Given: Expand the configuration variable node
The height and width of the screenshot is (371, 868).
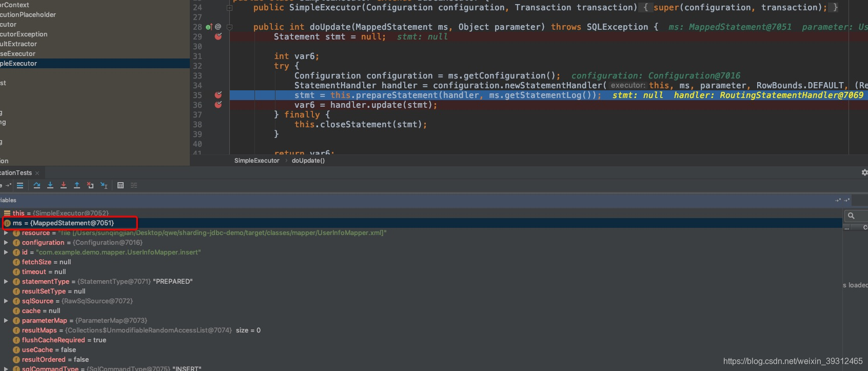Looking at the screenshot, I should tap(6, 242).
